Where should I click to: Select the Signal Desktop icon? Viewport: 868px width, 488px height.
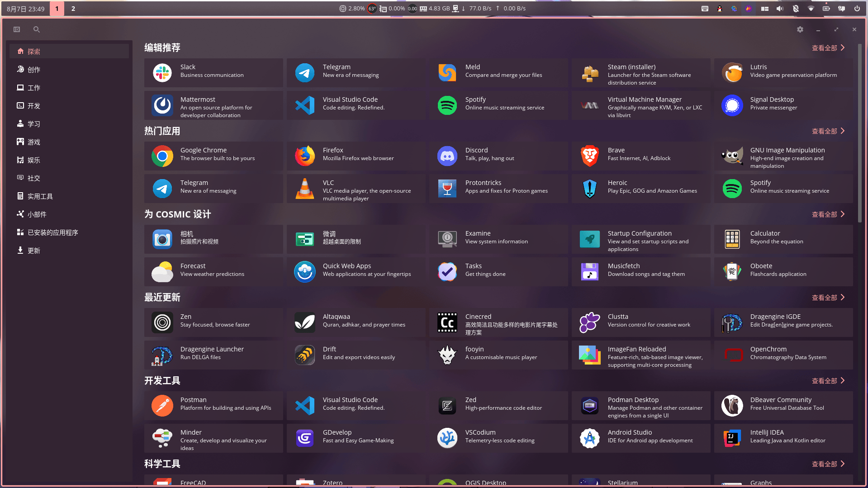coord(732,105)
